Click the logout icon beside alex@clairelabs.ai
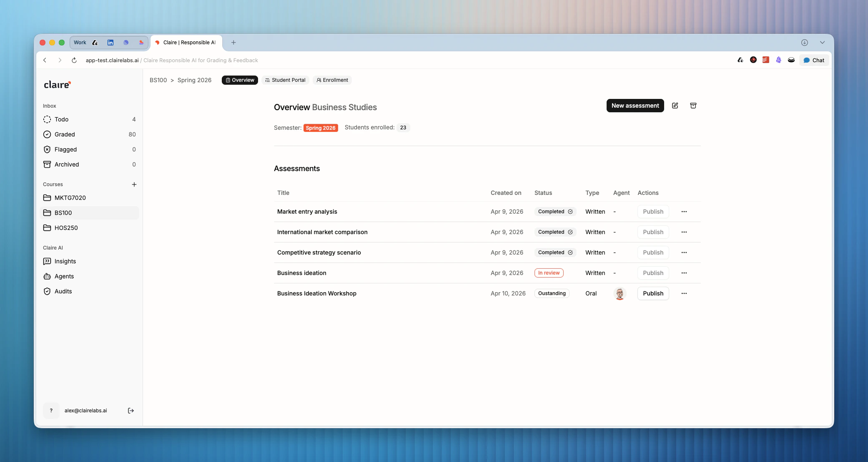The image size is (868, 462). (x=131, y=411)
